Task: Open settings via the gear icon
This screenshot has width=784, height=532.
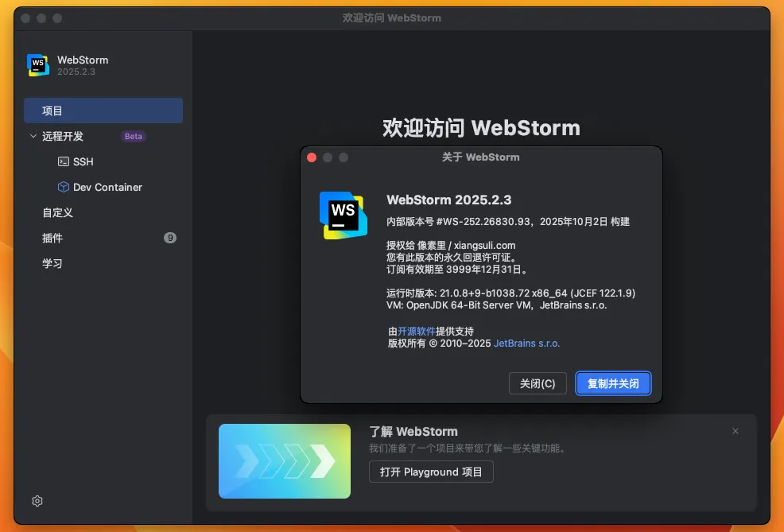Action: pyautogui.click(x=37, y=501)
